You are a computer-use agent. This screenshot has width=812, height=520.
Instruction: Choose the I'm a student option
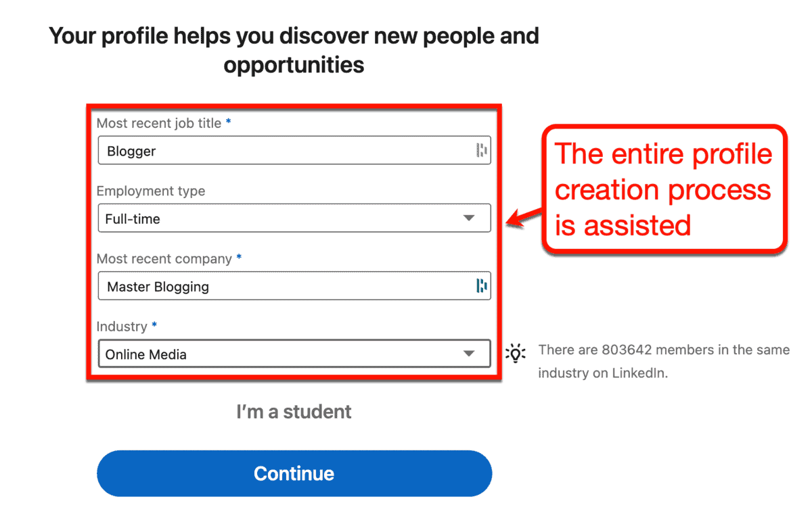tap(294, 411)
